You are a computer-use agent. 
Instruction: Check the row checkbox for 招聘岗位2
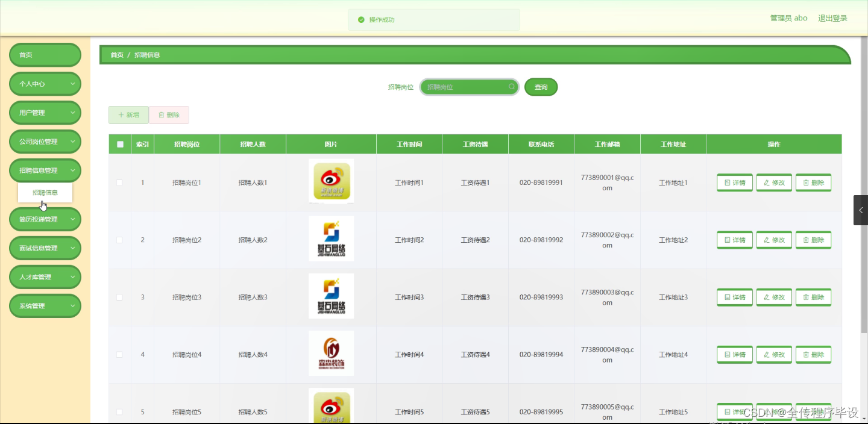point(119,239)
